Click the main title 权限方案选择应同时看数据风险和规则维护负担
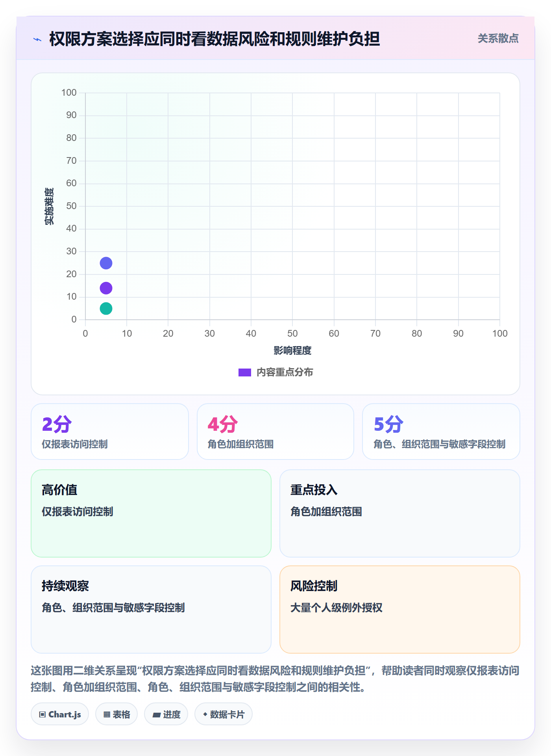 tap(214, 39)
